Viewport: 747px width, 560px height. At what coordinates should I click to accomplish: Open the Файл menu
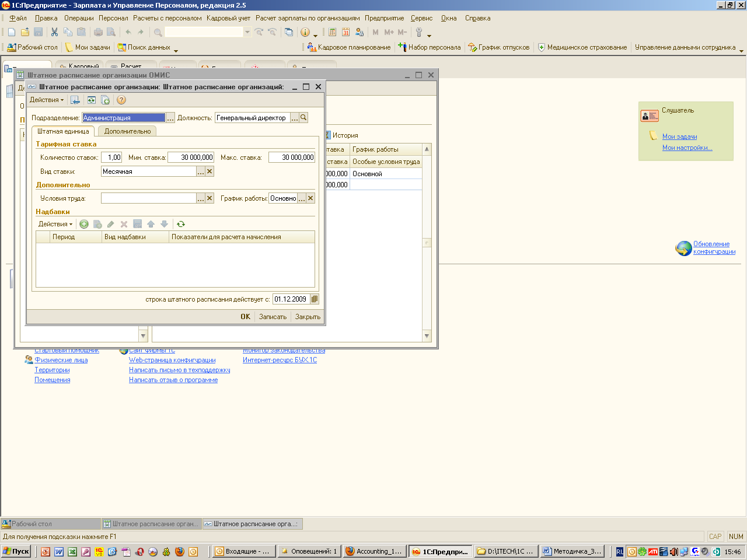pos(18,18)
